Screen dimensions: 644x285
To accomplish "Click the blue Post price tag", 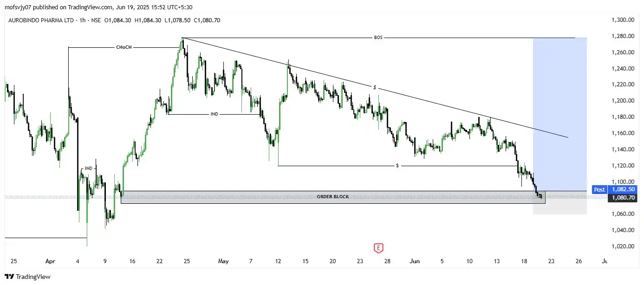I will pyautogui.click(x=599, y=189).
